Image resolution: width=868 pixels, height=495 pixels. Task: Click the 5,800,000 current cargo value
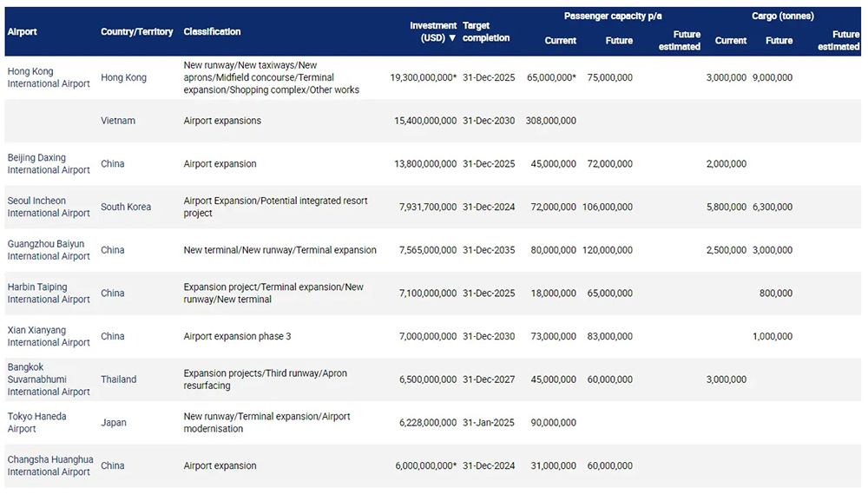click(727, 207)
